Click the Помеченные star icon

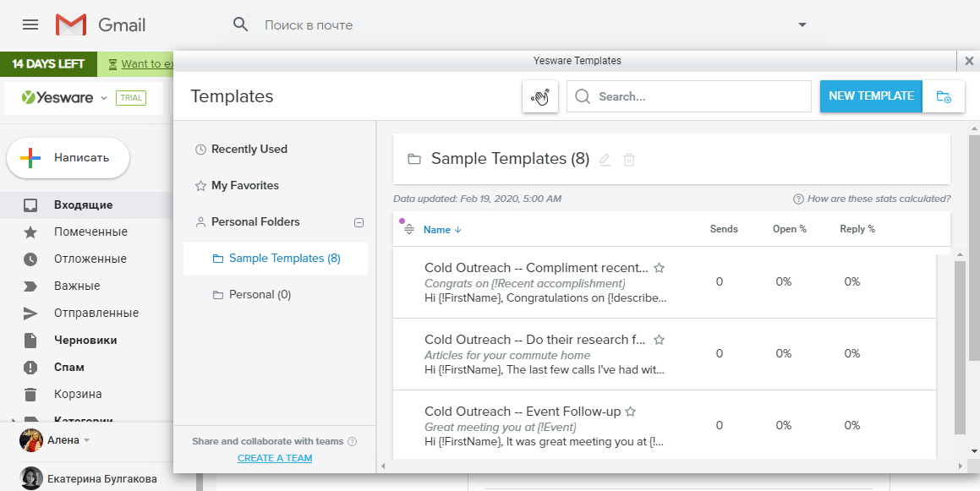(30, 232)
